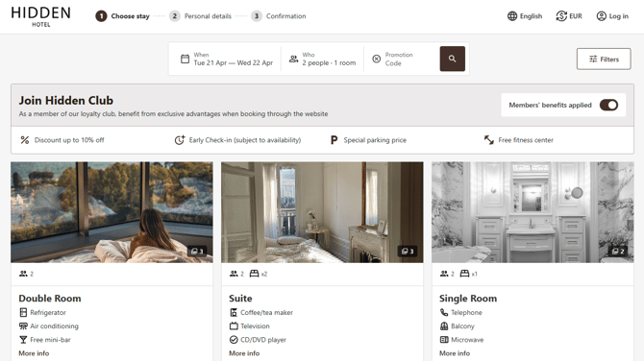Viewport: 644px width, 361px height.
Task: Click the Hidden Hotel logo
Action: [40, 16]
